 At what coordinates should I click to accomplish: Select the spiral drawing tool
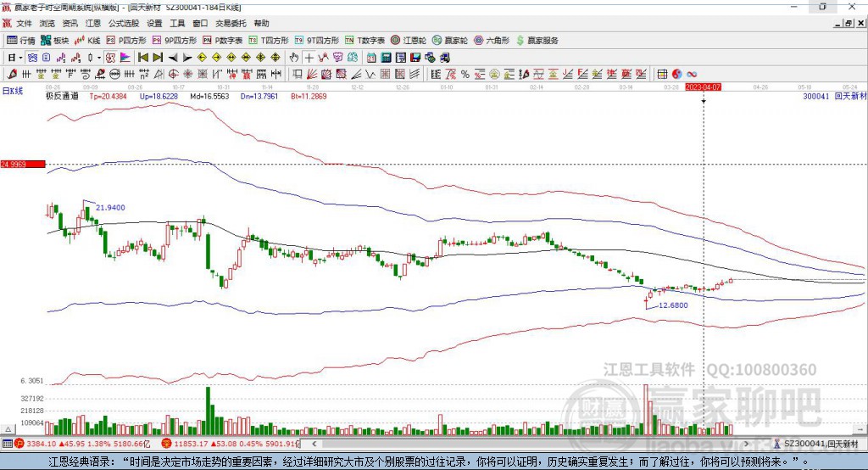point(86,74)
